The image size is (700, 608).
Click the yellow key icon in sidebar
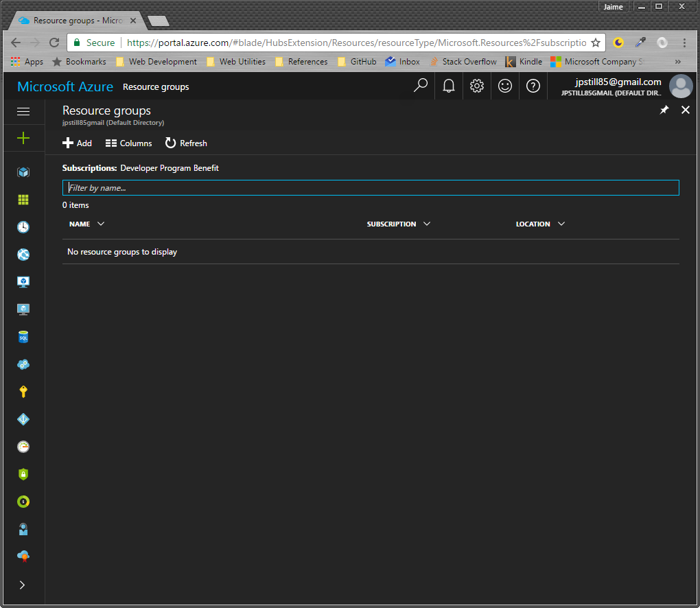click(23, 392)
